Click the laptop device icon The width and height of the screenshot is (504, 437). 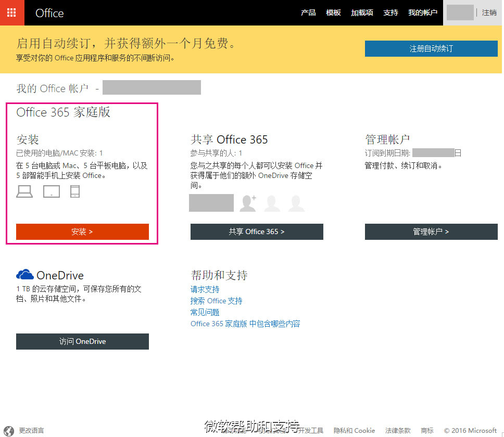coord(24,191)
